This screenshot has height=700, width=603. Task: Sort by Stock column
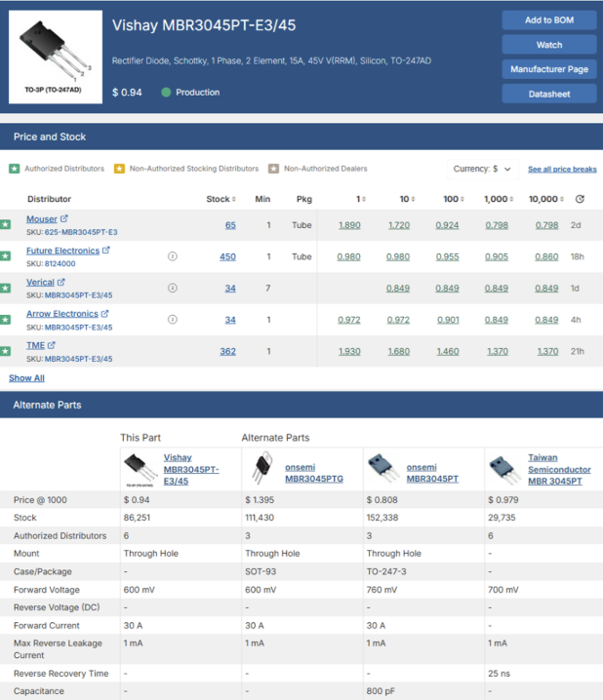(x=221, y=199)
